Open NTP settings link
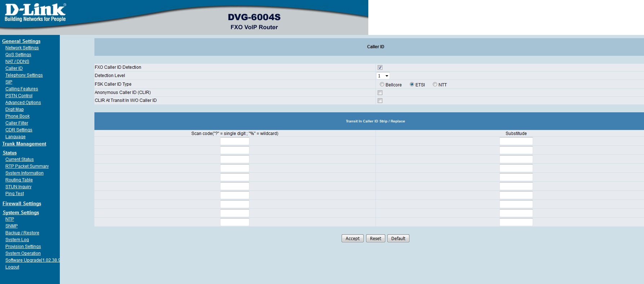Image resolution: width=644 pixels, height=284 pixels. click(x=10, y=219)
